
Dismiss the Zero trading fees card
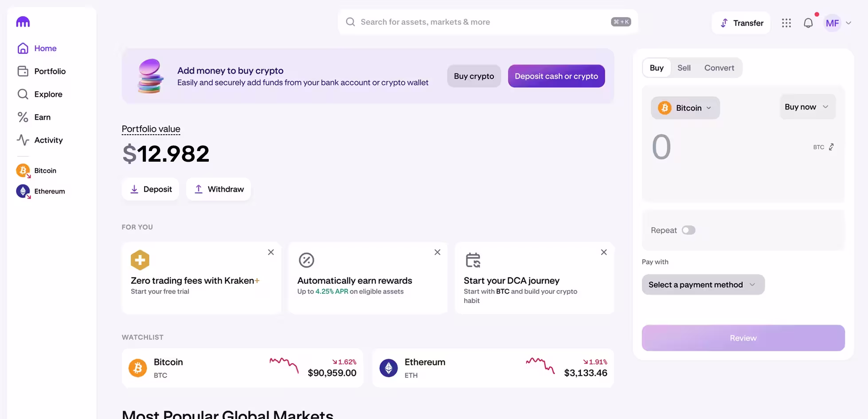[x=271, y=252]
